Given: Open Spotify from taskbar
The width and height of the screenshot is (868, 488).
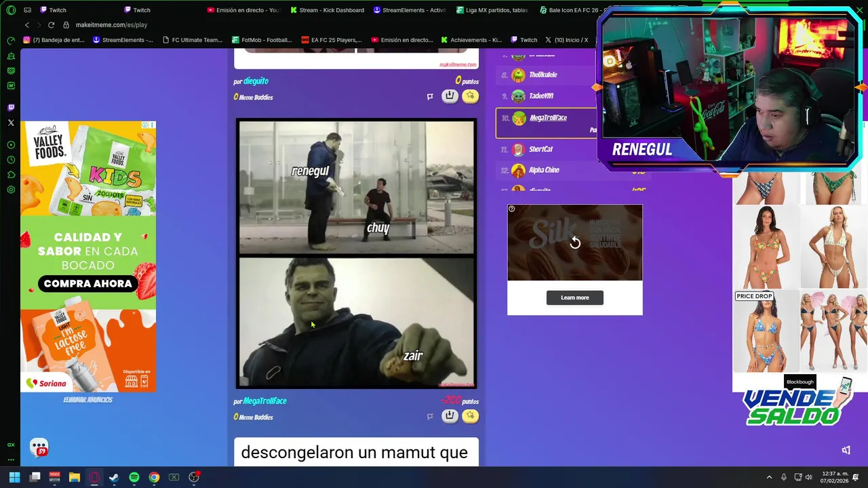Looking at the screenshot, I should point(134,477).
